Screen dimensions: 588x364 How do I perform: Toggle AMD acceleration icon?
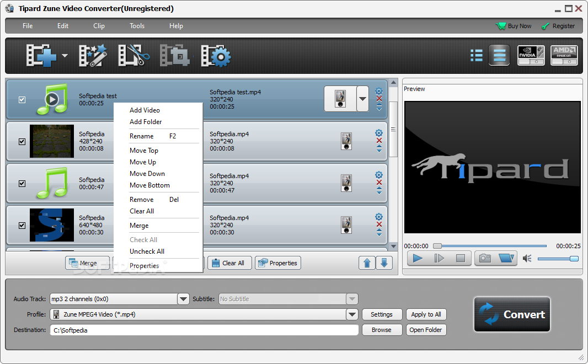(564, 56)
